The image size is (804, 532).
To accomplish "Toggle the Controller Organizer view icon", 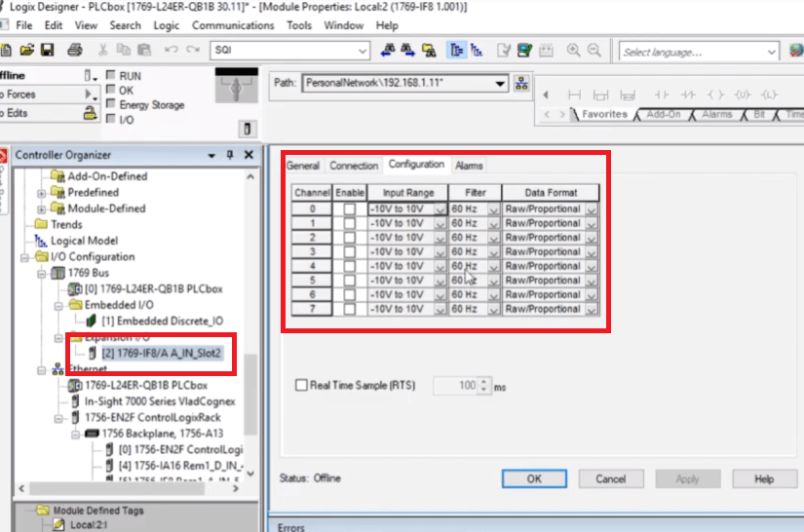I will [x=456, y=51].
